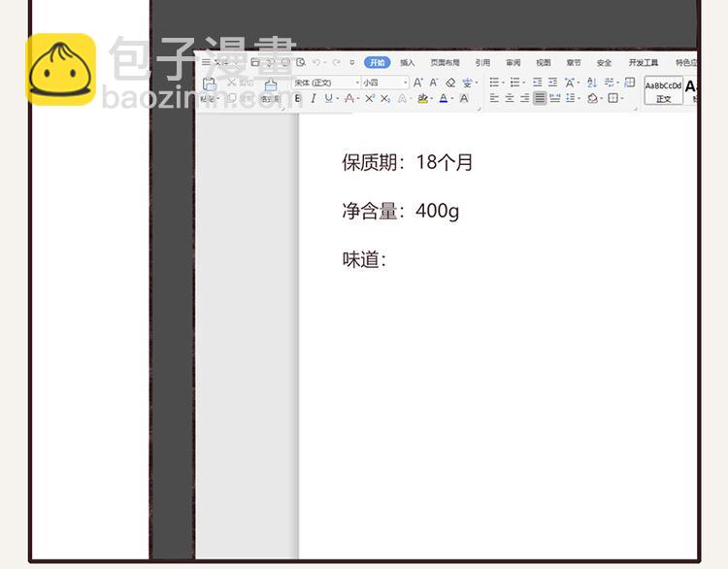Toggle bold formatting

coord(298,99)
